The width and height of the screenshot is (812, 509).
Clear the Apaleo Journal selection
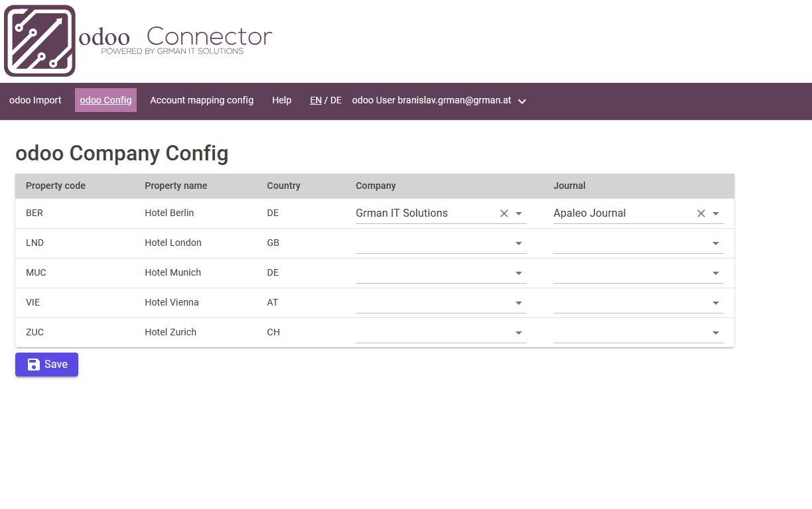[701, 213]
